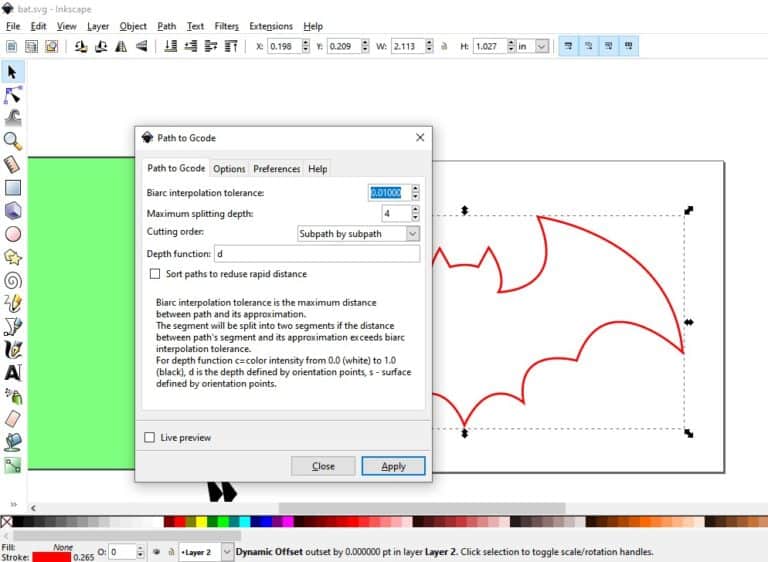Increment the H height spinner
This screenshot has height=562, width=768.
(x=511, y=43)
